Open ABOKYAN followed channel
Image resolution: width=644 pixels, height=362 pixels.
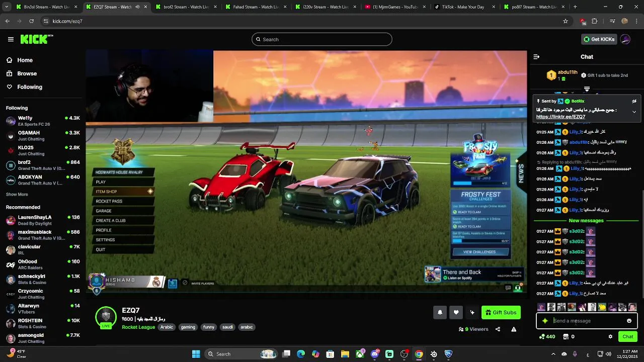pos(42,180)
